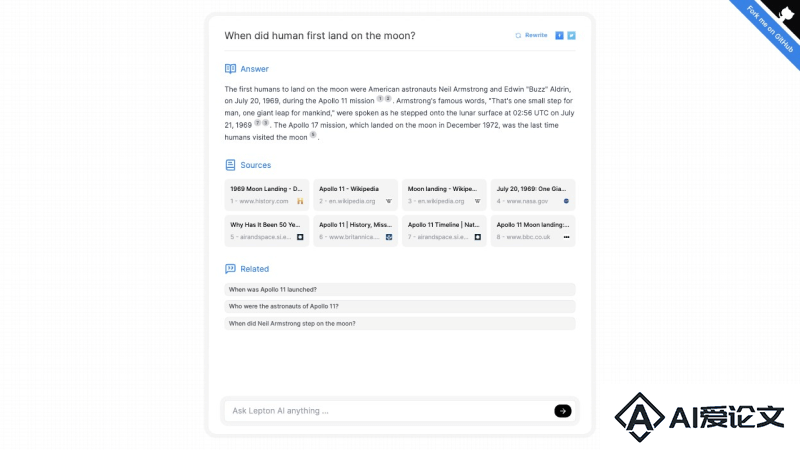
Task: Open the Fork me on GitHub ribbon
Action: tap(770, 29)
